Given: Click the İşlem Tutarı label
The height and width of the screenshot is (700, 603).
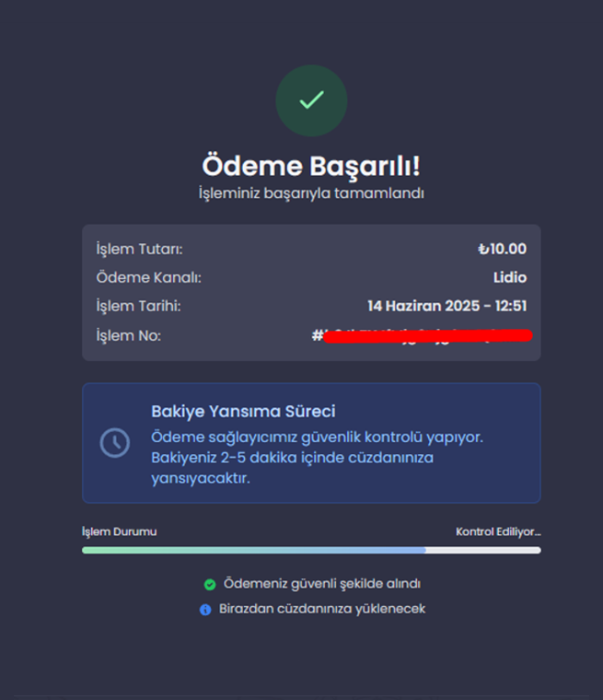Looking at the screenshot, I should [139, 249].
